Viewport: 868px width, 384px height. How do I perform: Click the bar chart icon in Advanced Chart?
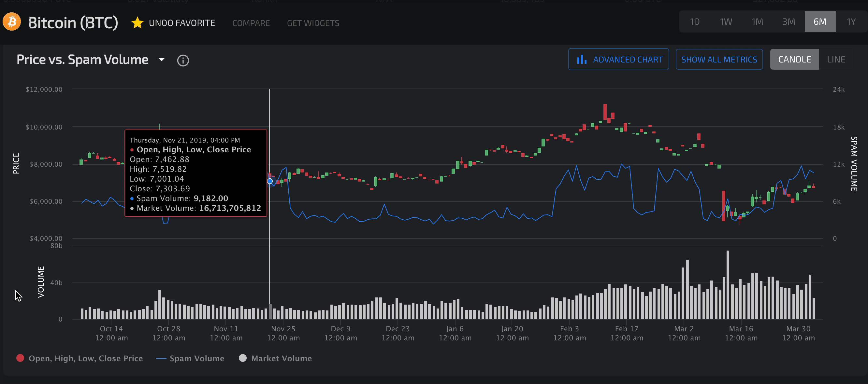point(582,60)
